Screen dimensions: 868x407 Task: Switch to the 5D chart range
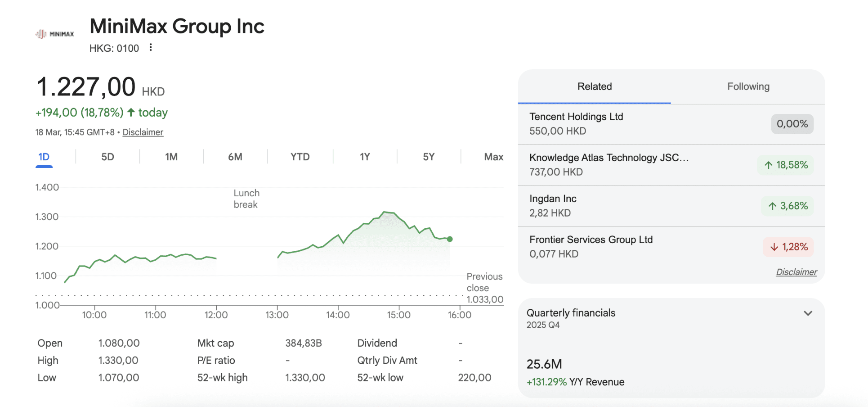pyautogui.click(x=107, y=157)
